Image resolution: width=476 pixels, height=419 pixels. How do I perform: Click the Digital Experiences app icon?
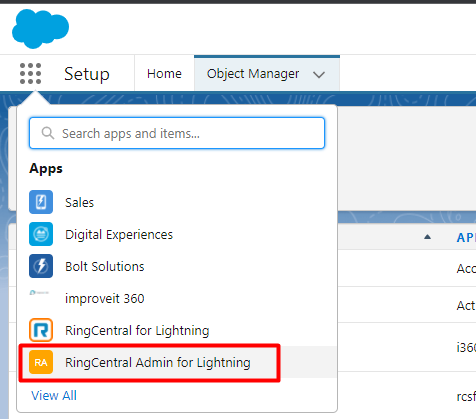coord(41,234)
